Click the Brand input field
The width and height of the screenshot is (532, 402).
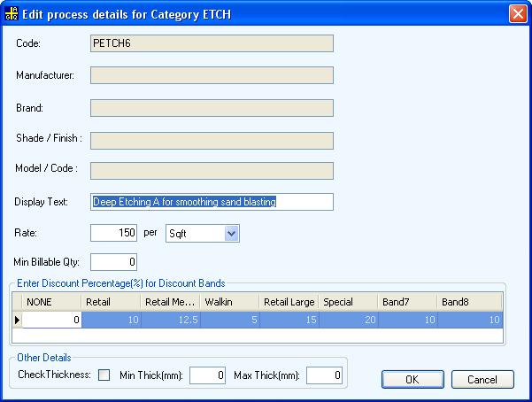click(212, 108)
